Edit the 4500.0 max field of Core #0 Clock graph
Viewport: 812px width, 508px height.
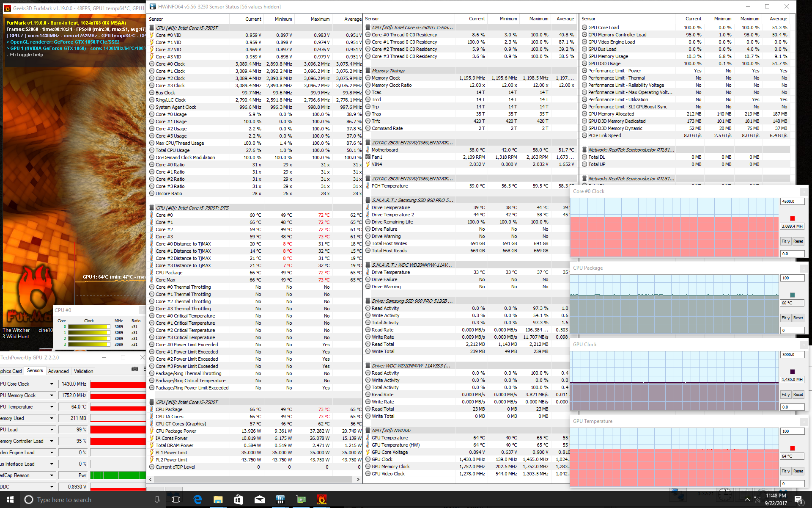792,202
